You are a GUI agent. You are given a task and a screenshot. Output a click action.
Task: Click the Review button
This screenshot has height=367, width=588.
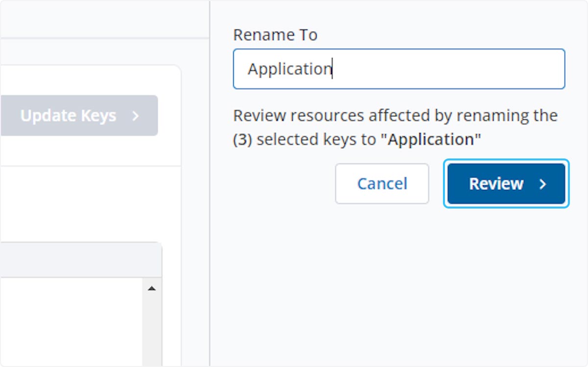[496, 184]
